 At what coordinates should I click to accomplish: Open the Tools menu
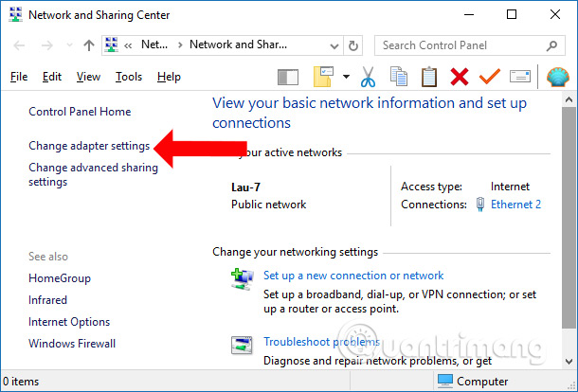pyautogui.click(x=129, y=77)
